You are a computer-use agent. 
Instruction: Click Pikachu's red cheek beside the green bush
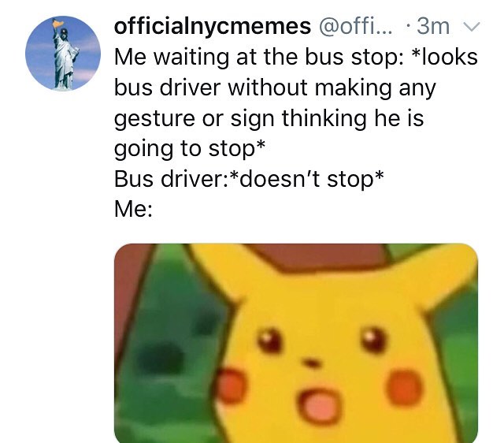[231, 385]
